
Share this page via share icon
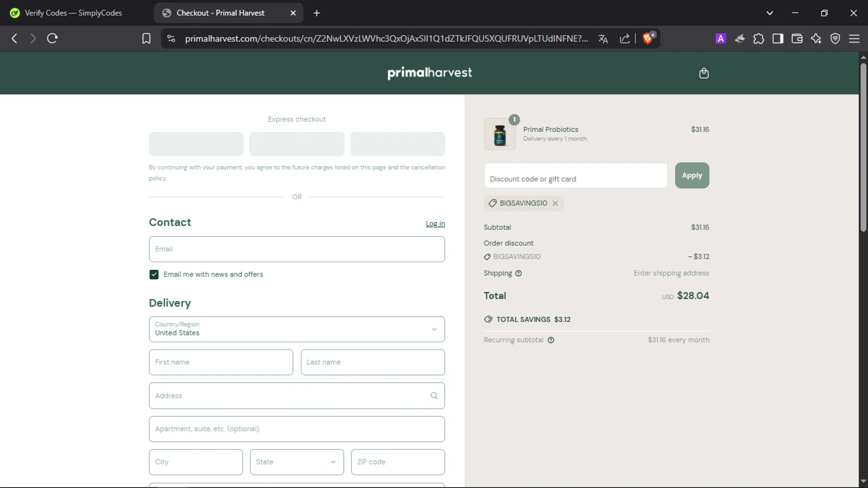(625, 39)
